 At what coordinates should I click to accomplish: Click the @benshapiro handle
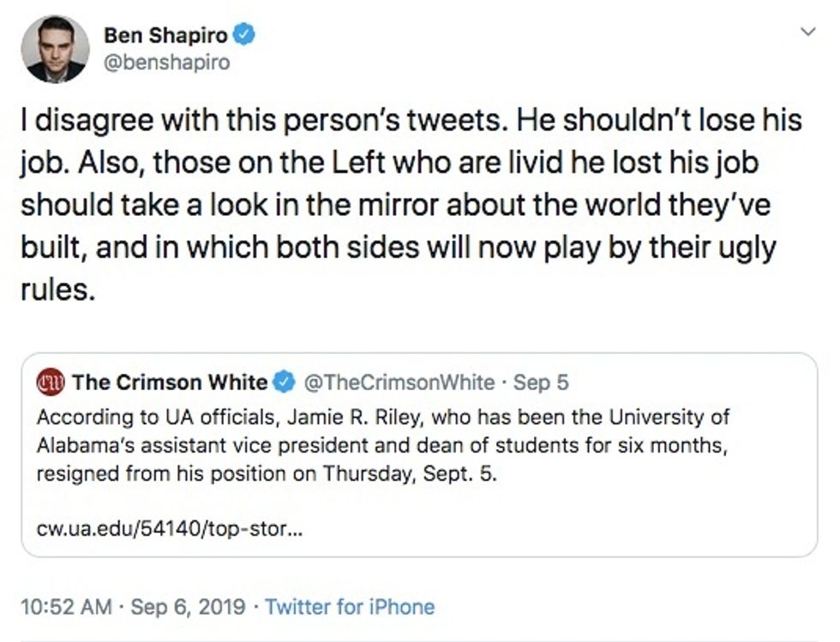166,63
